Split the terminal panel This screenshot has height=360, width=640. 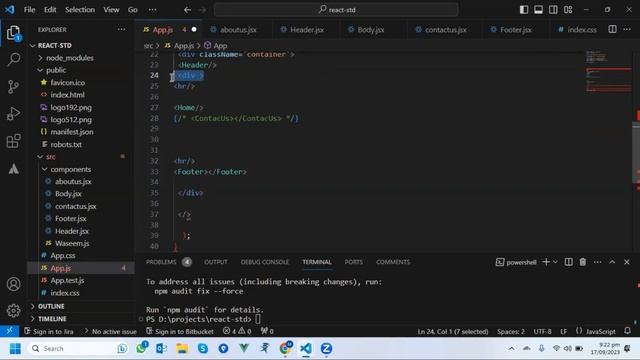click(568, 262)
